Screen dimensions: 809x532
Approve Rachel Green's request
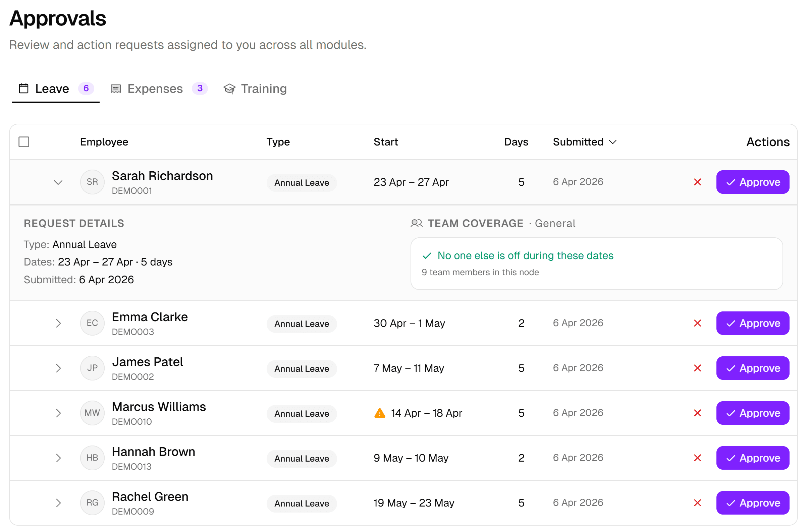click(x=753, y=503)
